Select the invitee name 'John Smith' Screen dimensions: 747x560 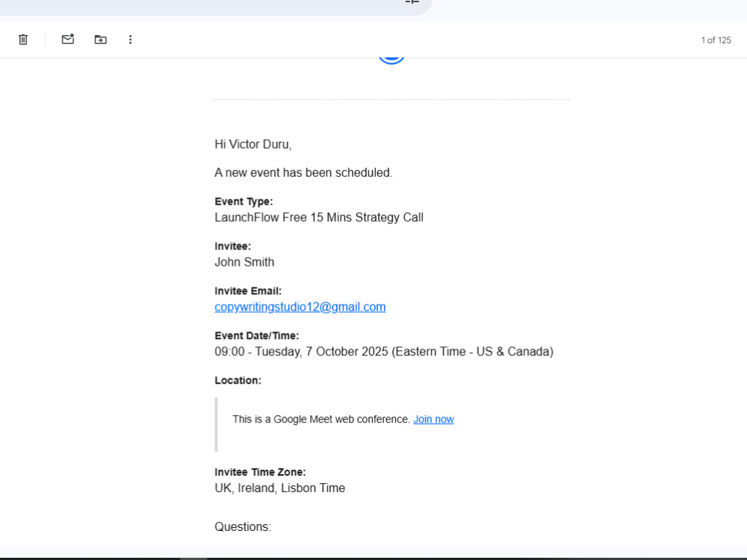244,262
